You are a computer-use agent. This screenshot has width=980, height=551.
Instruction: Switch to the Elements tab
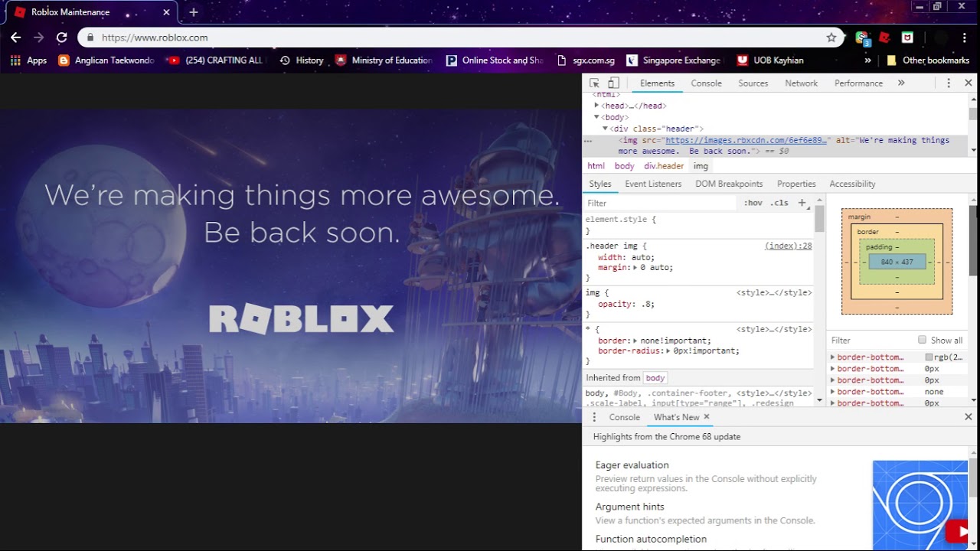(657, 83)
